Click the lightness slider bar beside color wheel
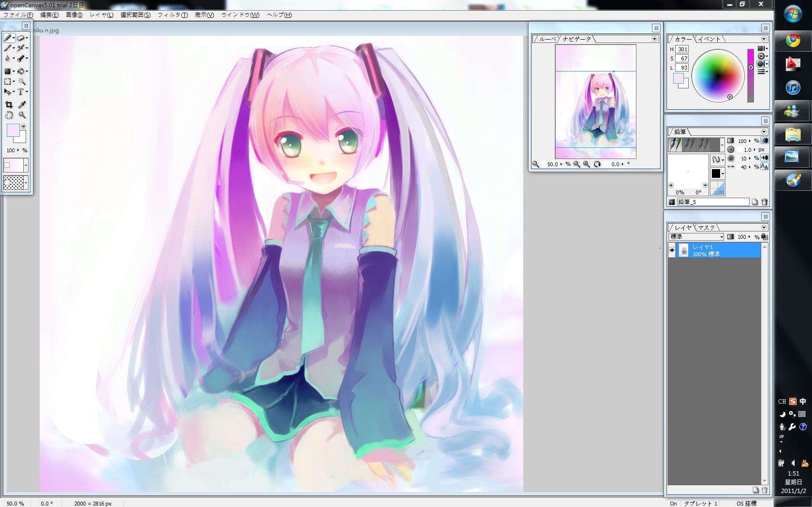Image resolution: width=812 pixels, height=507 pixels. point(751,75)
